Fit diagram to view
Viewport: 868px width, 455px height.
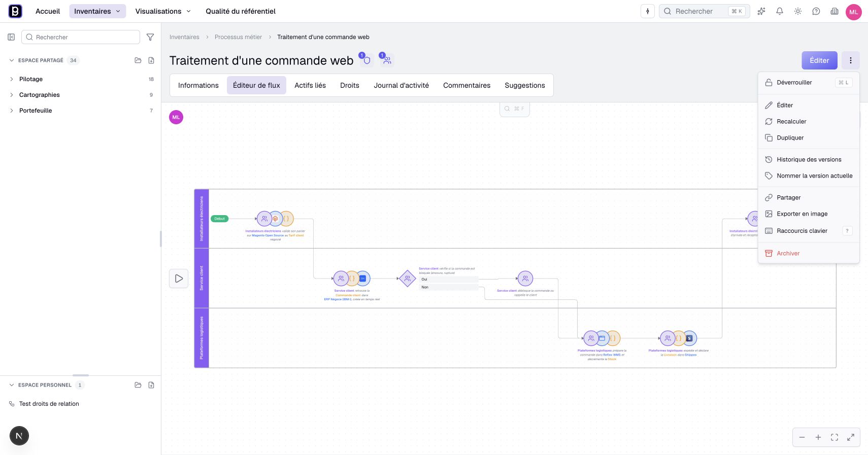[x=834, y=437]
